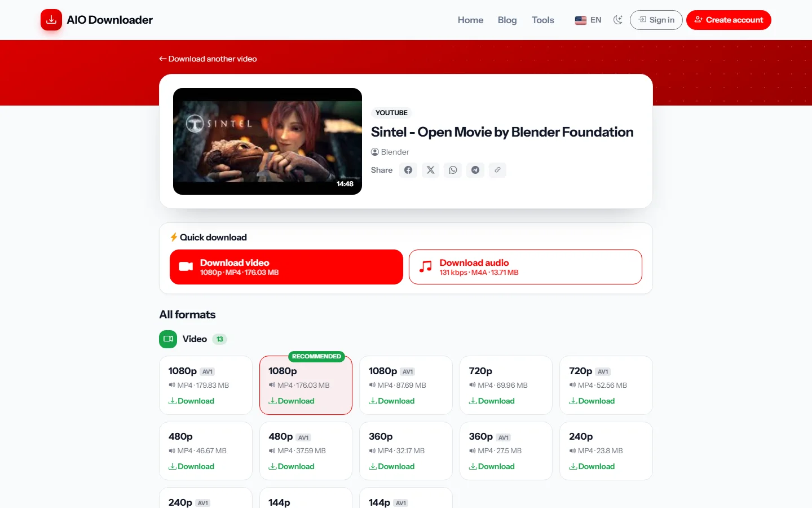The width and height of the screenshot is (812, 508).
Task: Click the AIO Downloader brand name
Action: [110, 20]
